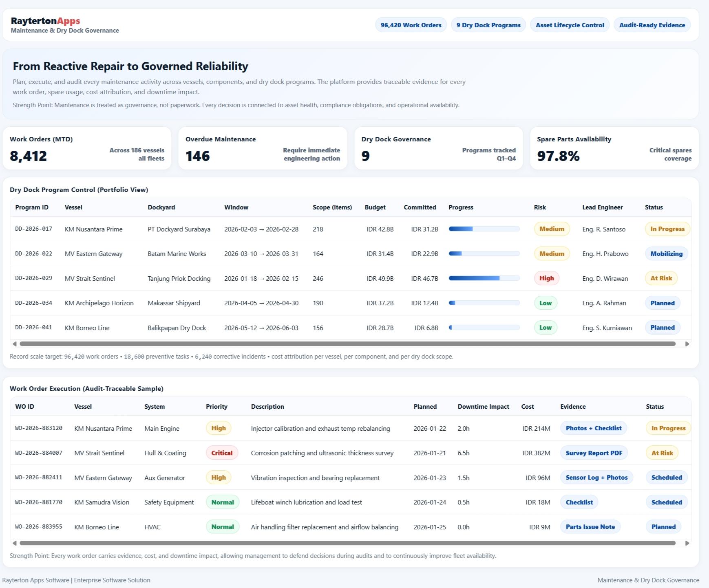Viewport: 709px width, 588px height.
Task: Click progress bar for MV Strait Sentinel
Action: 484,278
